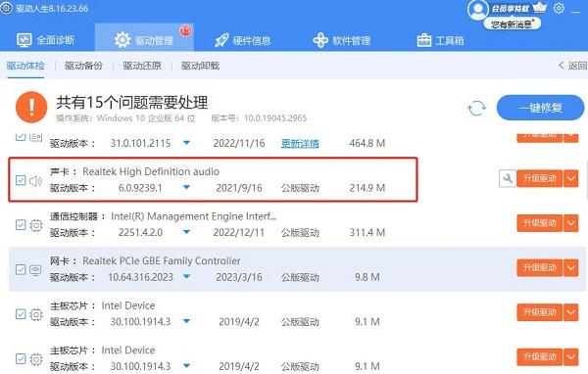Image resolution: width=588 pixels, height=374 pixels.
Task: Open the 您有新消息 notification bubble
Action: [x=512, y=24]
